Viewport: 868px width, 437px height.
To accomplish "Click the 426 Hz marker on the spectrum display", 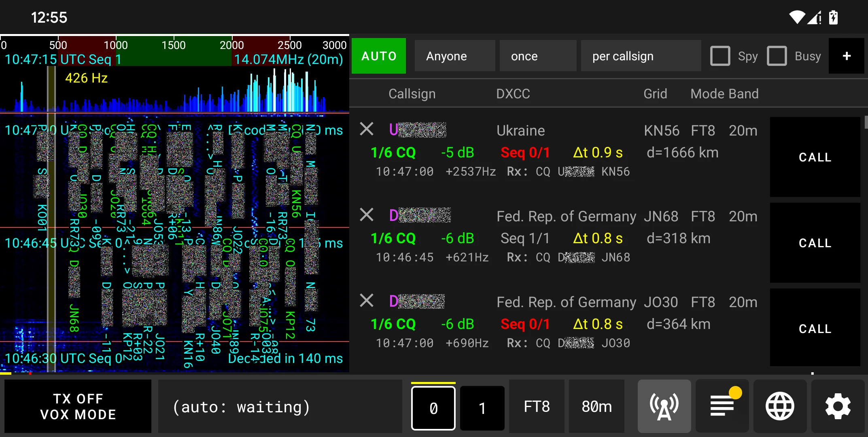I will point(86,78).
